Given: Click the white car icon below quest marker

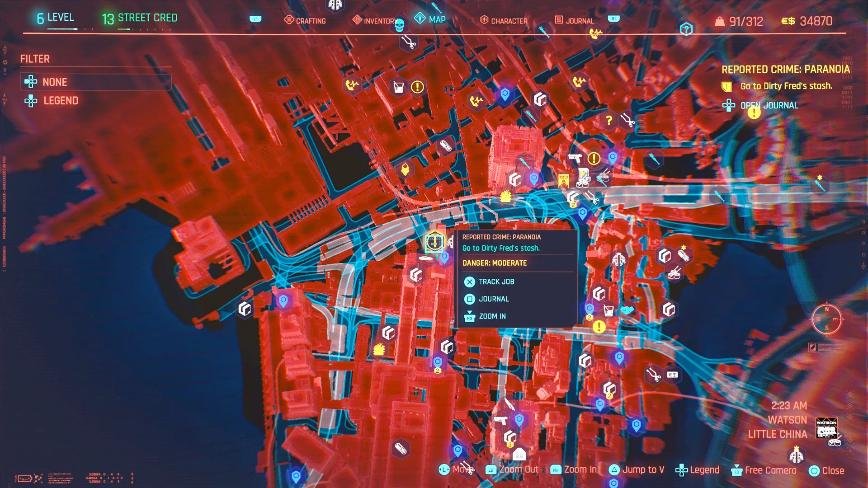Looking at the screenshot, I should pyautogui.click(x=425, y=258).
